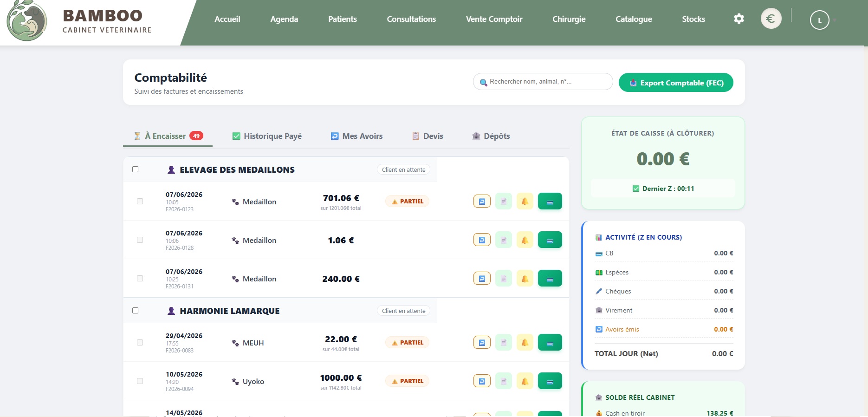
Task: Click Client en attente for ELEVAGE DES MEDAILLONS
Action: click(x=403, y=169)
